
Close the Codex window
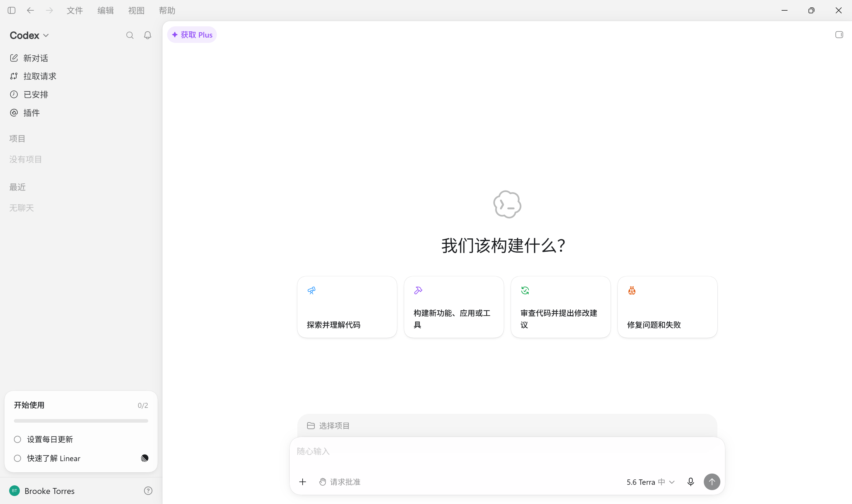tap(838, 11)
